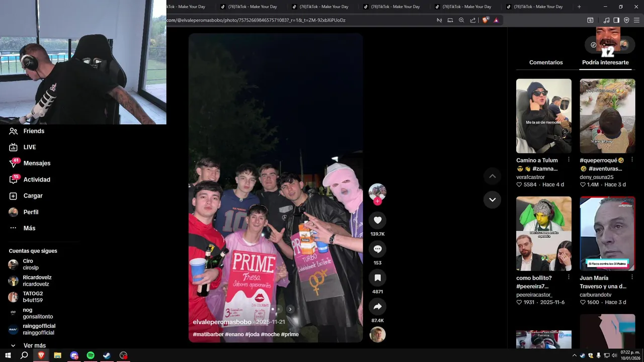Image resolution: width=644 pixels, height=362 pixels.
Task: Click the browser address bar URL
Action: pos(256,20)
